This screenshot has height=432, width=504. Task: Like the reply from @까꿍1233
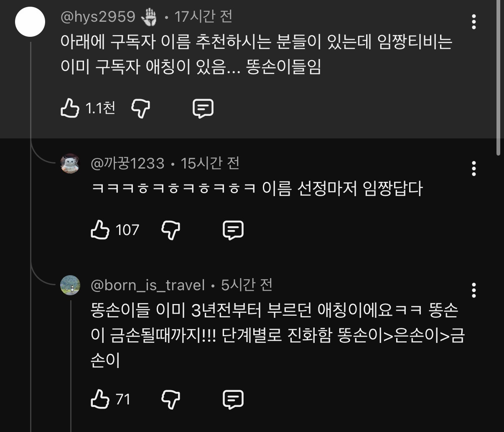(100, 230)
